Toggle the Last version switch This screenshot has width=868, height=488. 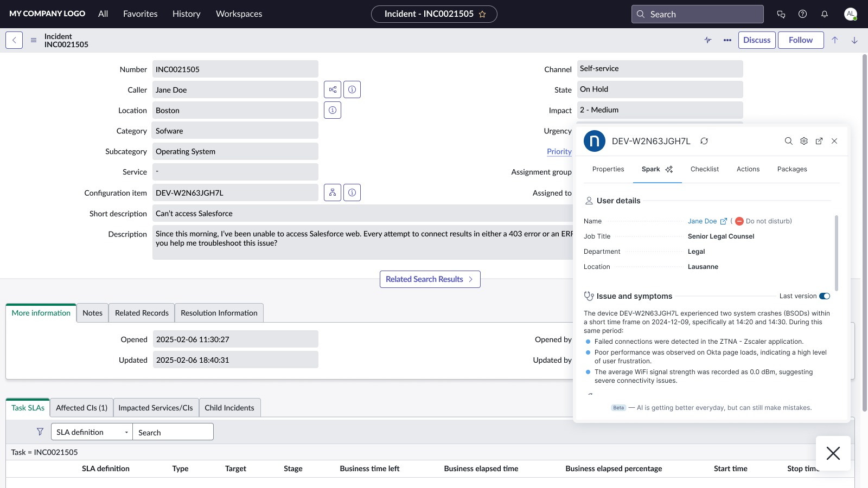point(825,296)
